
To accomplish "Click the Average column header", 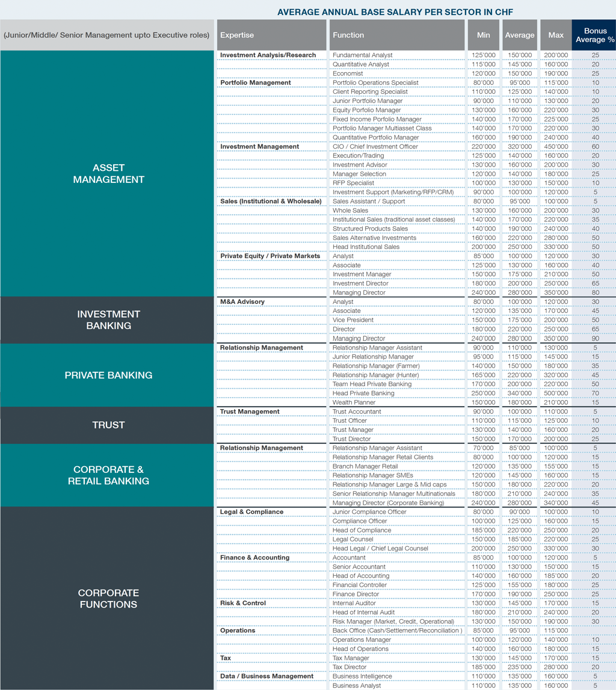I will click(x=520, y=35).
